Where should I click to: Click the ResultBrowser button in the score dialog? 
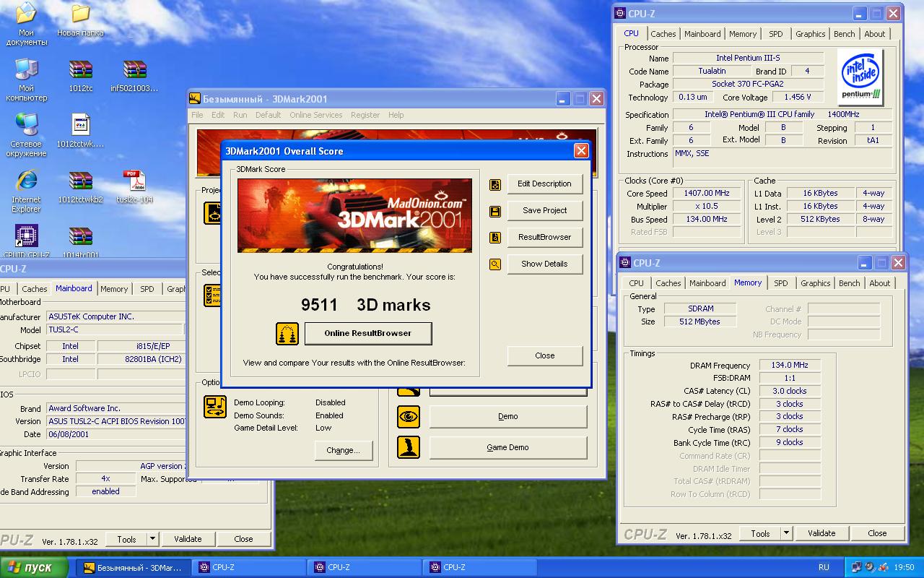coord(544,238)
